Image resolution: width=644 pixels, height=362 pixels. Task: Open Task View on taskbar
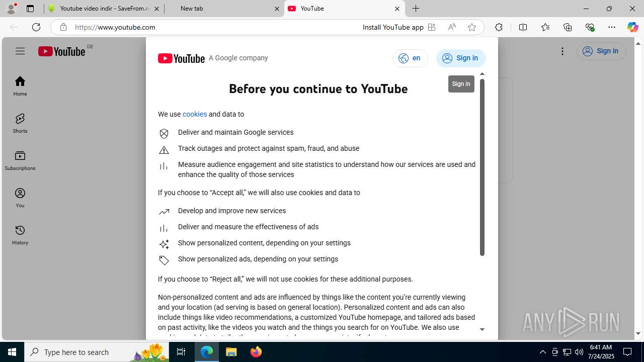click(x=181, y=352)
